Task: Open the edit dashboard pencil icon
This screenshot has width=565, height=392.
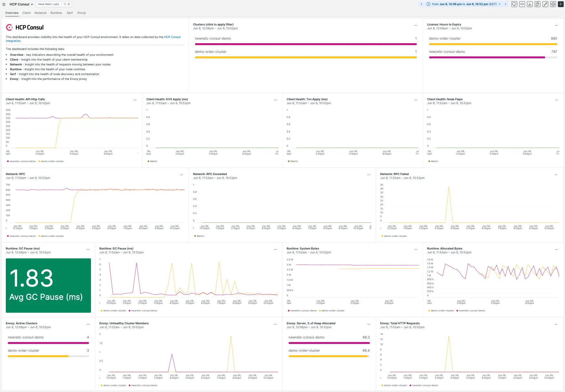Action: click(545, 4)
